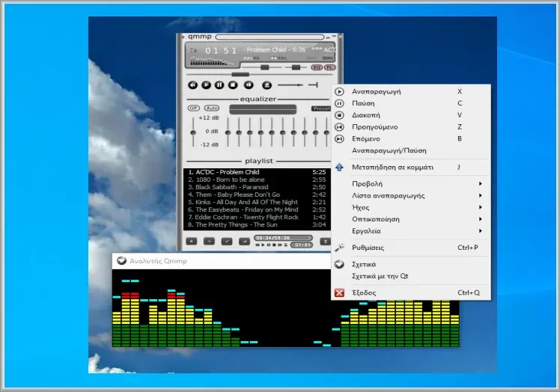
Task: Click the scrolling song title display
Action: pyautogui.click(x=289, y=49)
